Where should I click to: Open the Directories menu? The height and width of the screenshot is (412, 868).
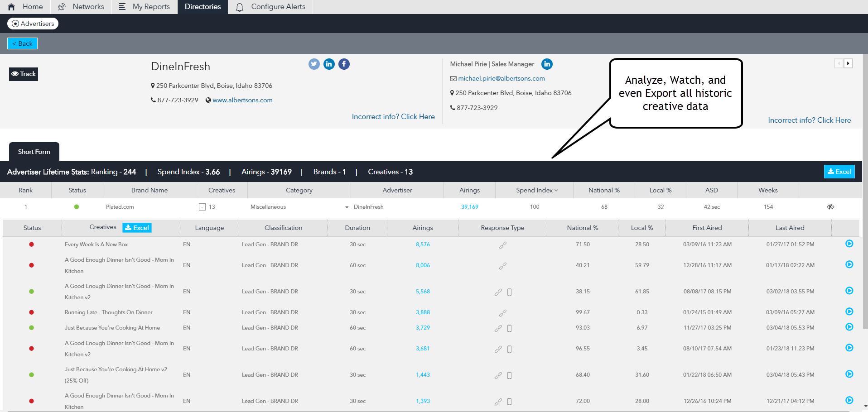(x=203, y=7)
